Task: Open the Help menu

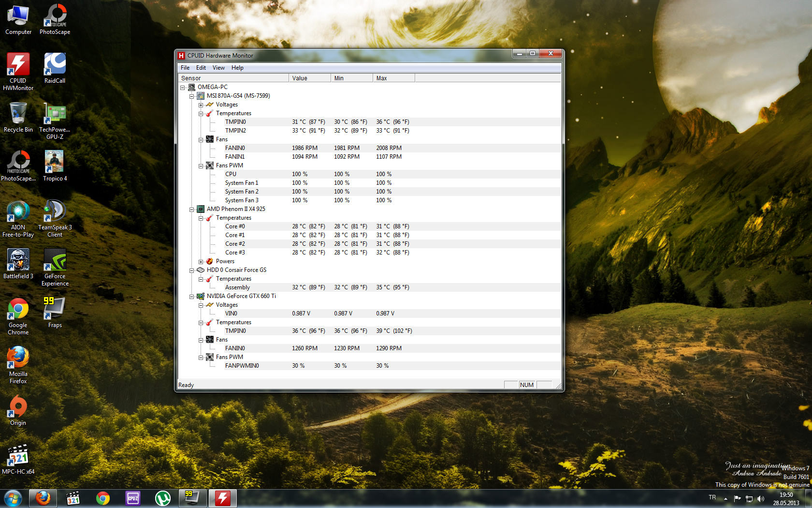Action: pyautogui.click(x=237, y=68)
